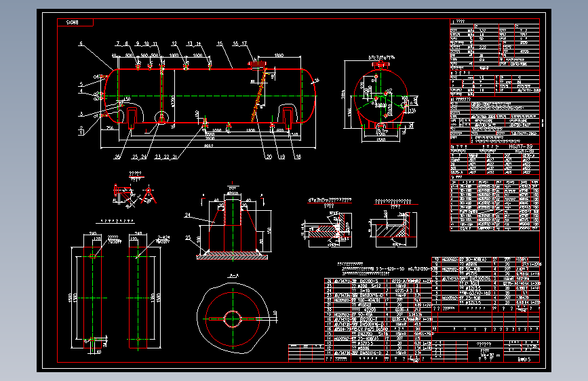Click the 240 dimension above the right plate
The width and height of the screenshot is (588, 381).
[x=138, y=234]
